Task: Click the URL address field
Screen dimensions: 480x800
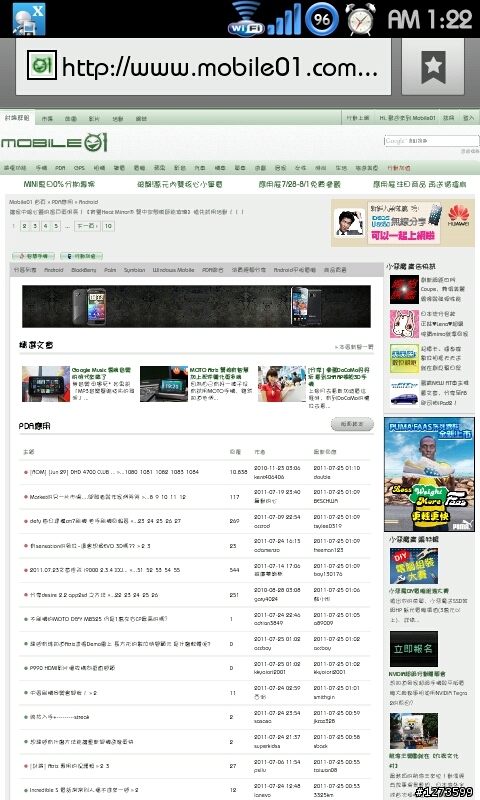Action: [203, 66]
